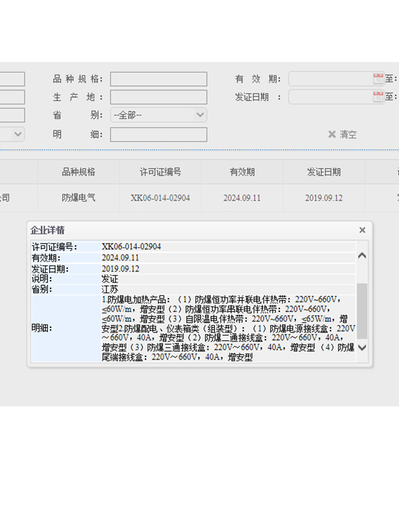This screenshot has height=532, width=399.
Task: Select license number XK06-014-02904 in table row
Action: click(160, 198)
